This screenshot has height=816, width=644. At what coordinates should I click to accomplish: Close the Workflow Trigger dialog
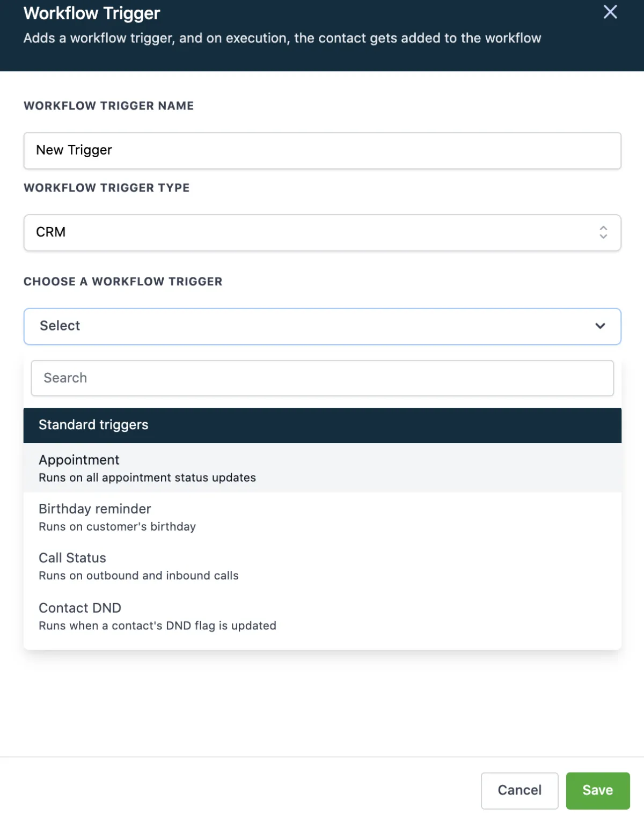610,12
